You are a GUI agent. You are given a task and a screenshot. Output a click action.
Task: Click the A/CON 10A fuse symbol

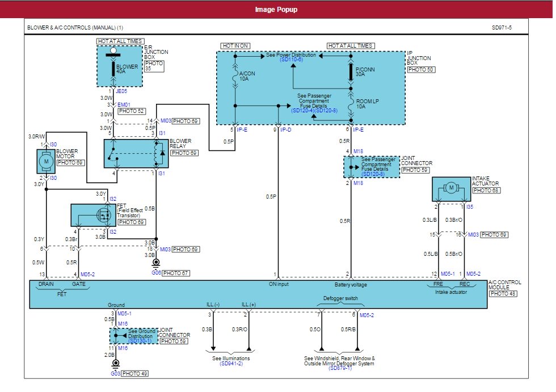click(x=235, y=77)
